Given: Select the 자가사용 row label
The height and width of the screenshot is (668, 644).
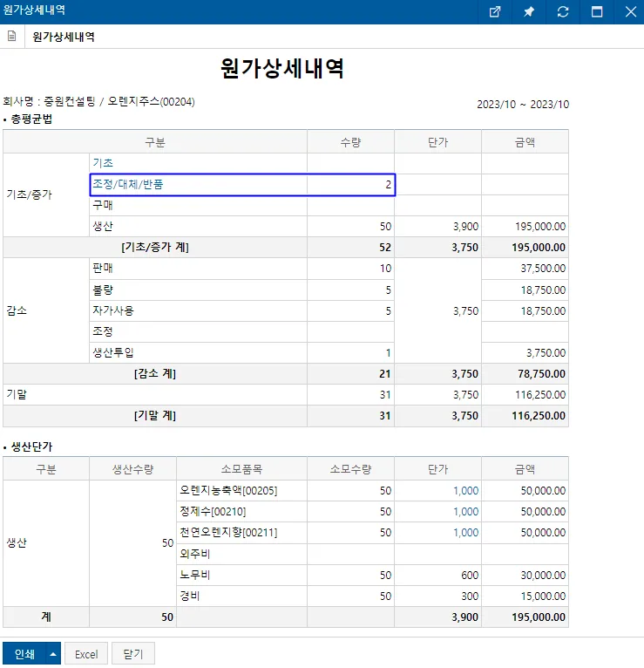Looking at the screenshot, I should coord(113,310).
